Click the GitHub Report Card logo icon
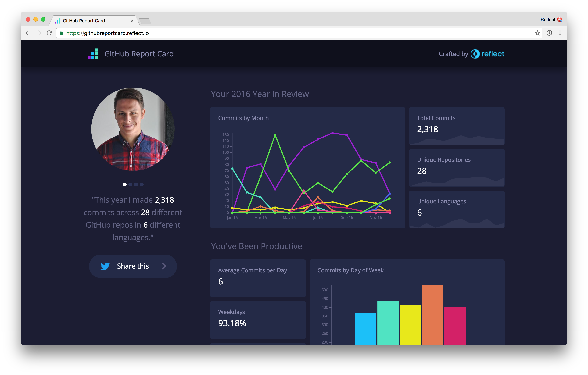Screen dimensions: 588x375 tap(93, 53)
